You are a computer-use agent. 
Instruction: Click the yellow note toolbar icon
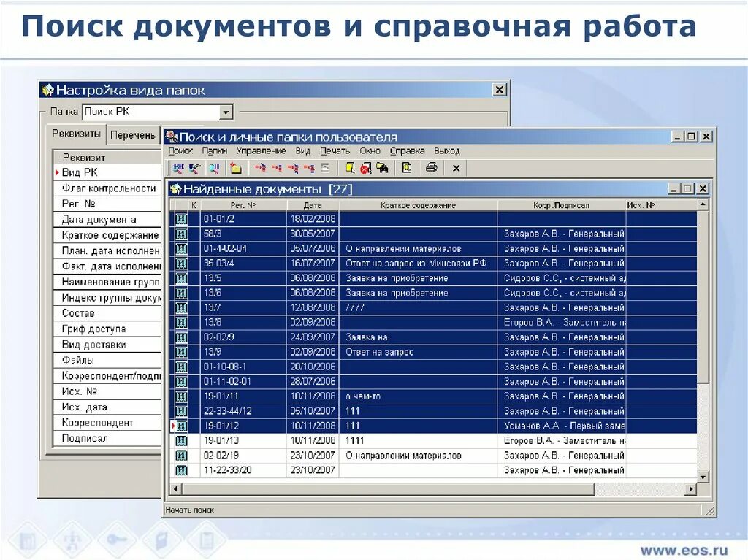click(350, 167)
